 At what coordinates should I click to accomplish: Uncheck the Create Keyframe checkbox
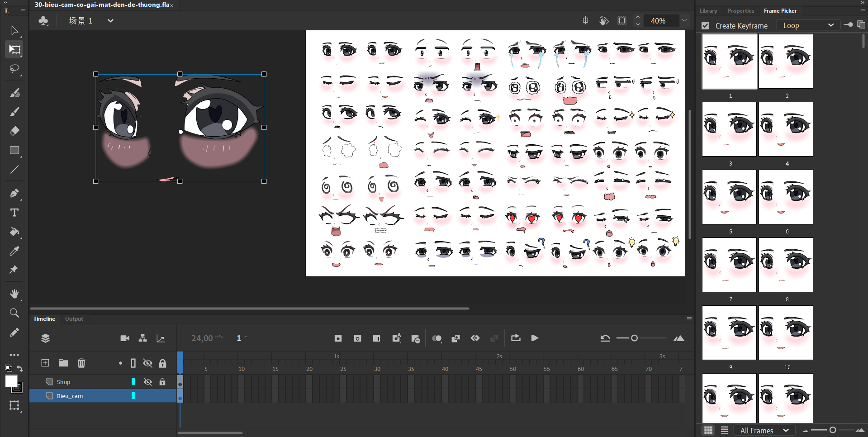[x=706, y=26]
